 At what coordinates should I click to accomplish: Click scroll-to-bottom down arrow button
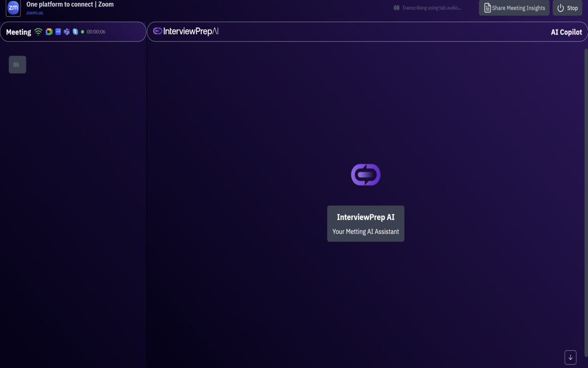[x=571, y=357]
